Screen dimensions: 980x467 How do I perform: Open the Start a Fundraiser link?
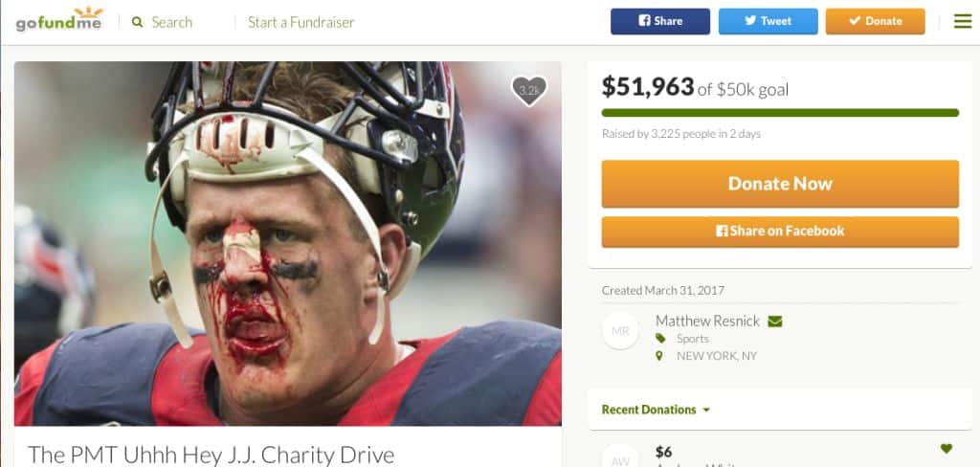pos(301,23)
